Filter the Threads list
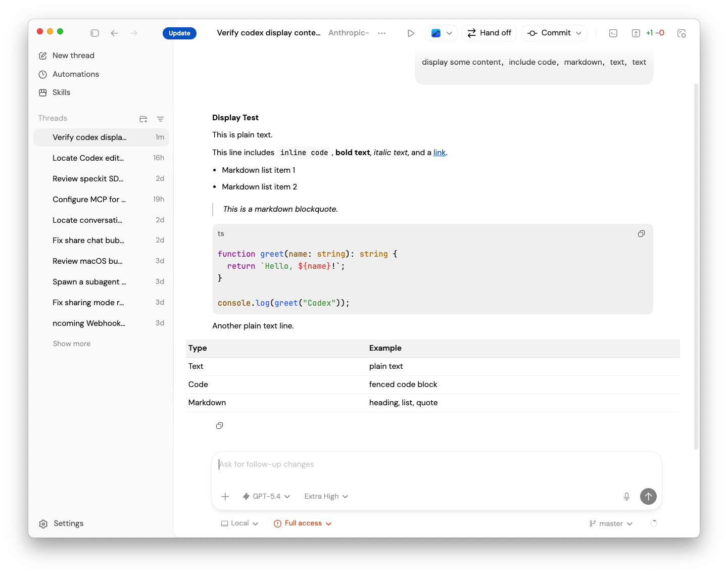The width and height of the screenshot is (728, 575). [x=160, y=119]
